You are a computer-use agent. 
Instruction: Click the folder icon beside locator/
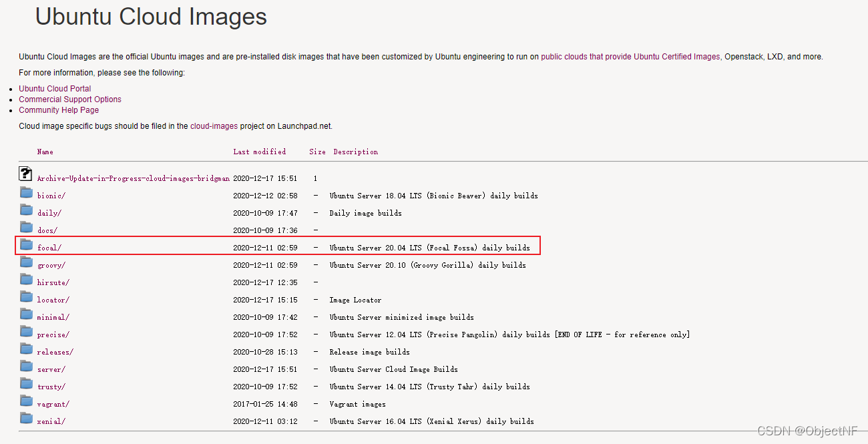click(26, 297)
